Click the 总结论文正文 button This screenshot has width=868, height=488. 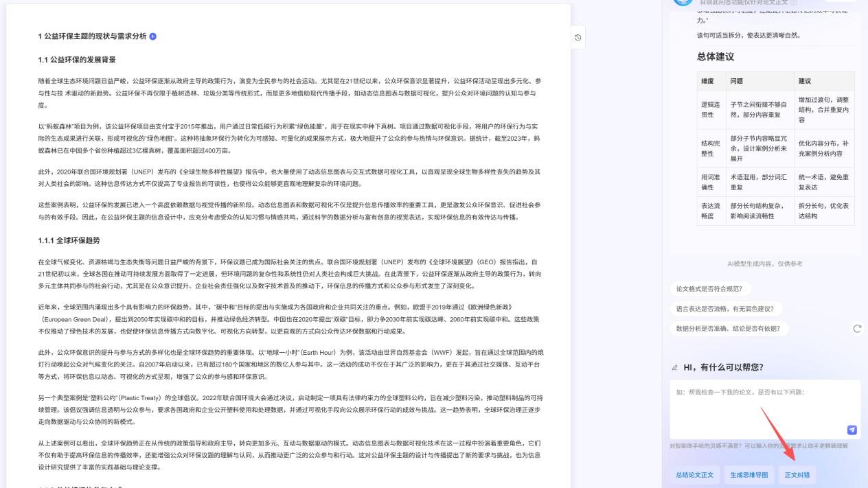[694, 475]
